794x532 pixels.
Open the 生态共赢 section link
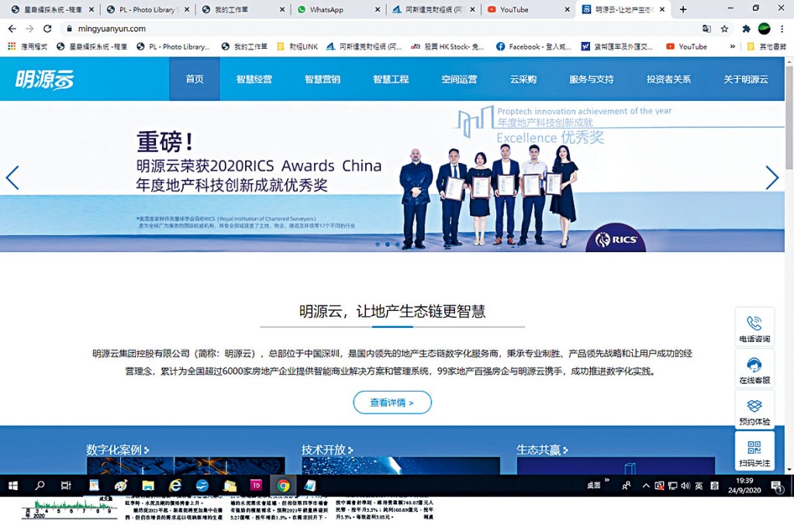pos(542,450)
